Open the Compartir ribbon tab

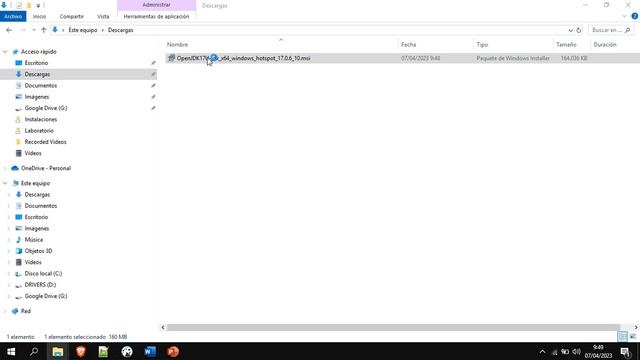(x=71, y=16)
